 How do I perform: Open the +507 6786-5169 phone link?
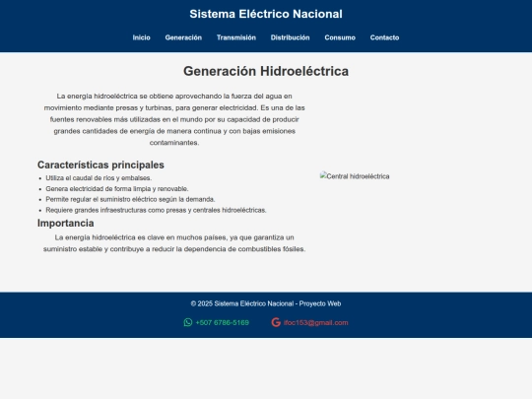pos(223,323)
